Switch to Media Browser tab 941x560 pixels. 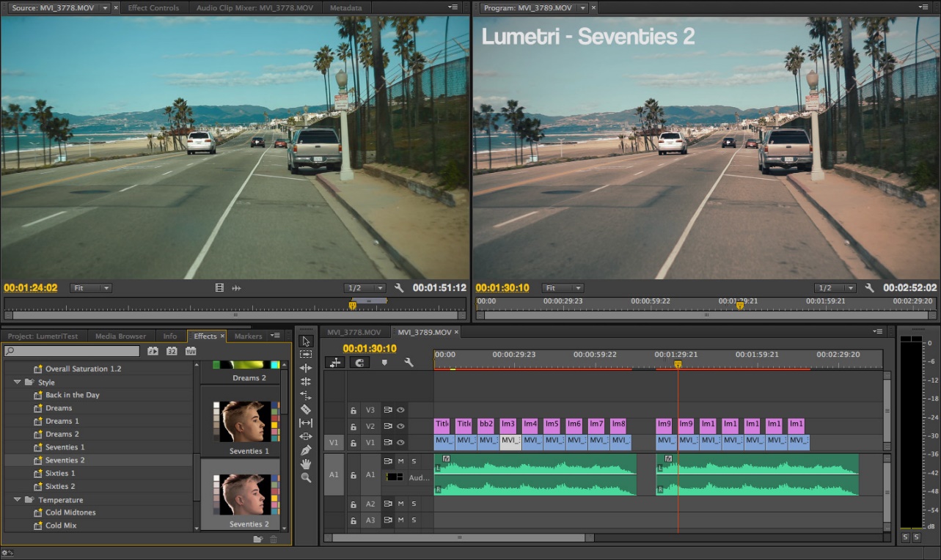click(120, 336)
